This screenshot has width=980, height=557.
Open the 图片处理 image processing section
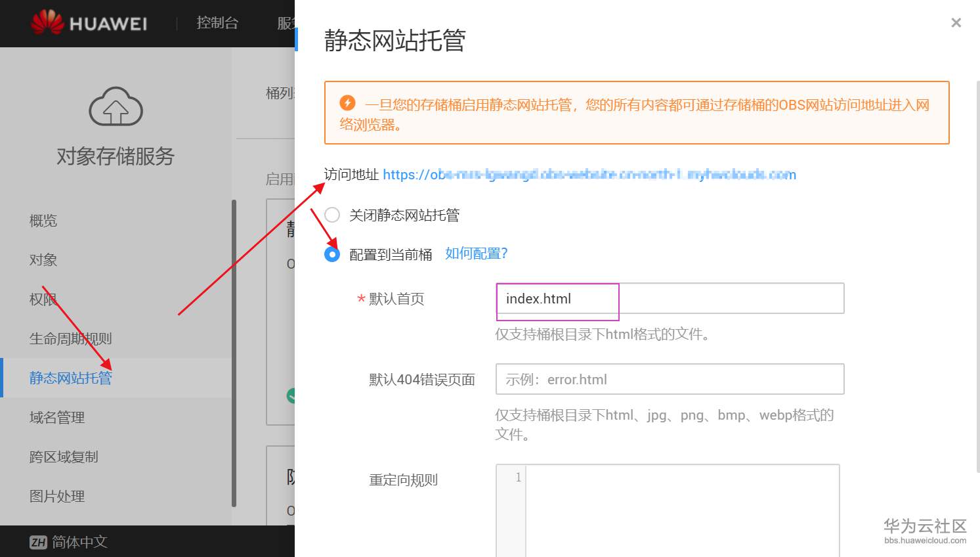coord(57,497)
